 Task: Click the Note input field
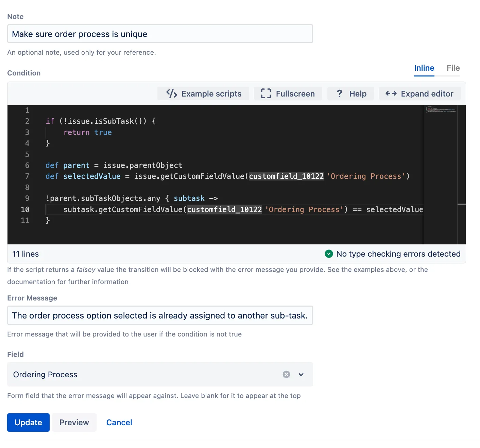tap(160, 34)
